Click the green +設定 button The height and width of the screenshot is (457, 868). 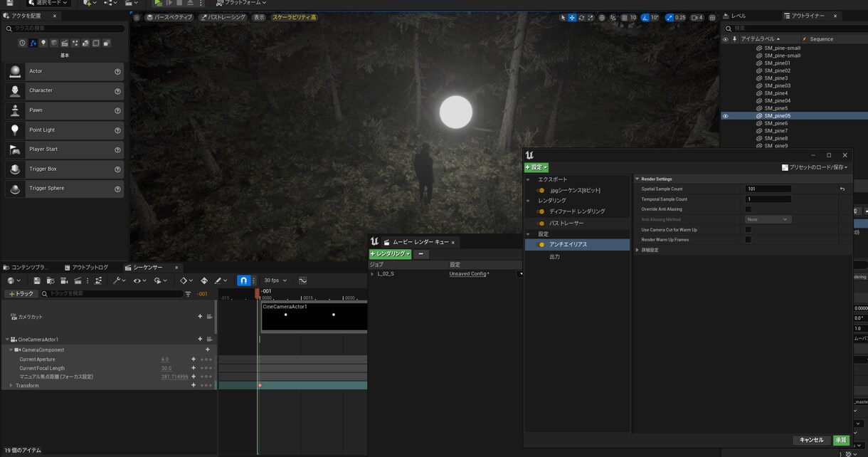coord(536,167)
